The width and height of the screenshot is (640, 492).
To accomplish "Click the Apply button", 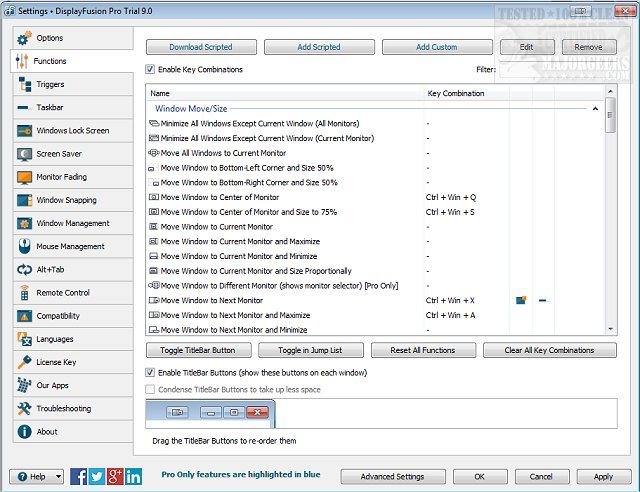I will (604, 476).
